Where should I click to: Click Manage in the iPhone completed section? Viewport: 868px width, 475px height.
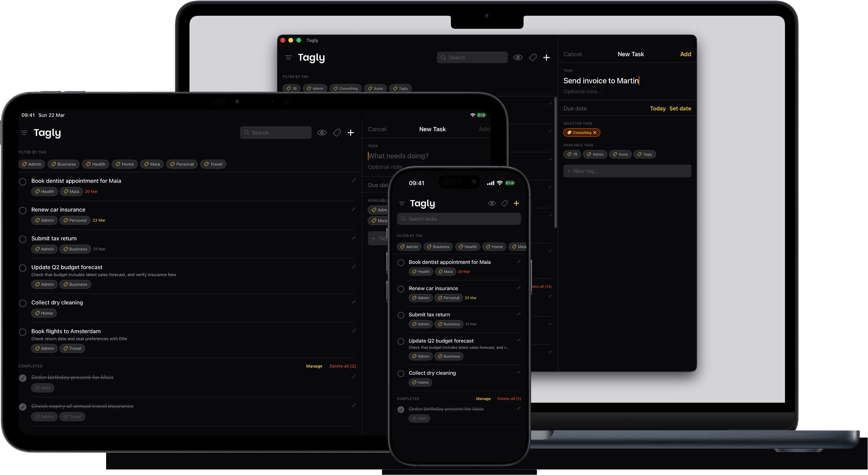pos(483,399)
